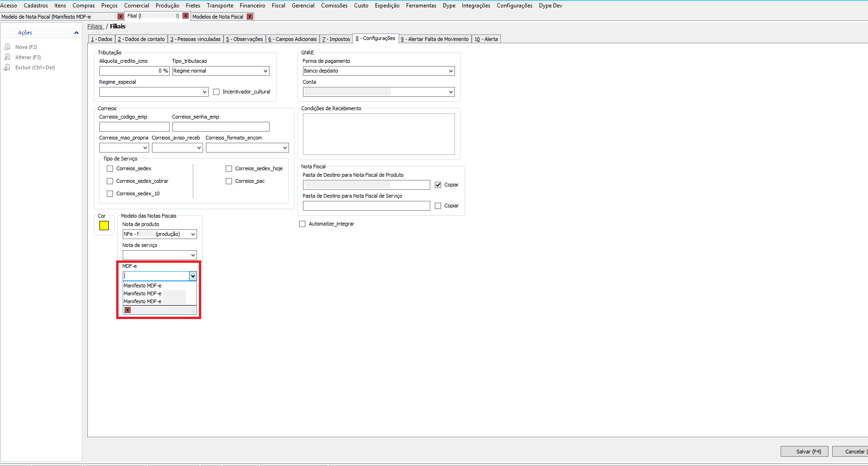Enable the Correios_sedex_hoje checkbox
Screen dimensions: 868x466
point(229,169)
